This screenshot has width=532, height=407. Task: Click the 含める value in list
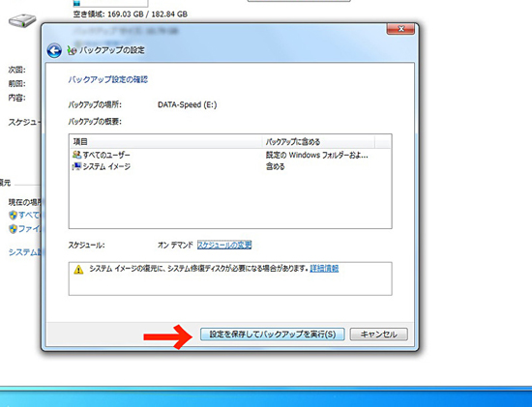(x=275, y=166)
